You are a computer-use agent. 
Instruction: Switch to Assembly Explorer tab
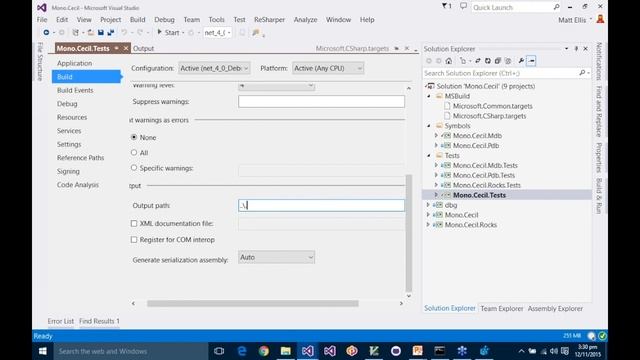[x=555, y=309]
